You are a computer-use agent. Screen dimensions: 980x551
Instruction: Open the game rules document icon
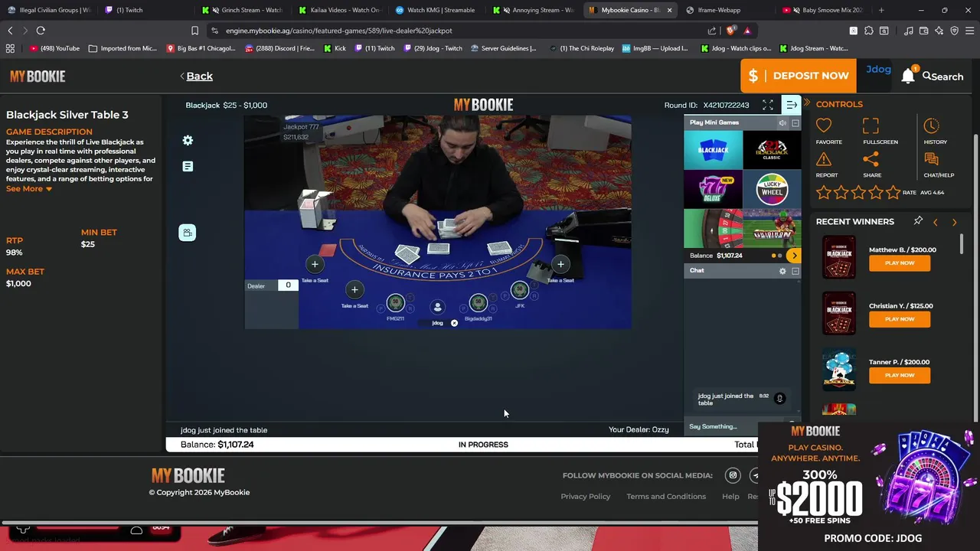188,166
